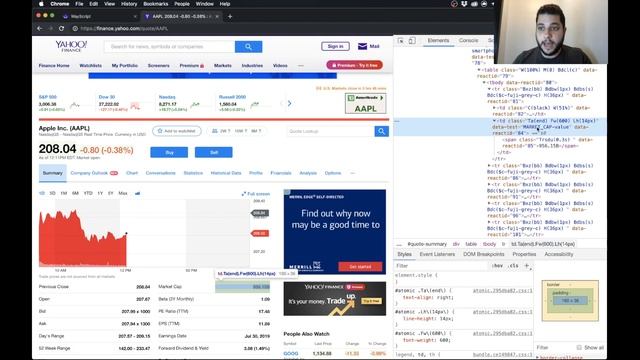Click the browser address bar URL
Image resolution: width=640 pixels, height=360 pixels.
(124, 29)
